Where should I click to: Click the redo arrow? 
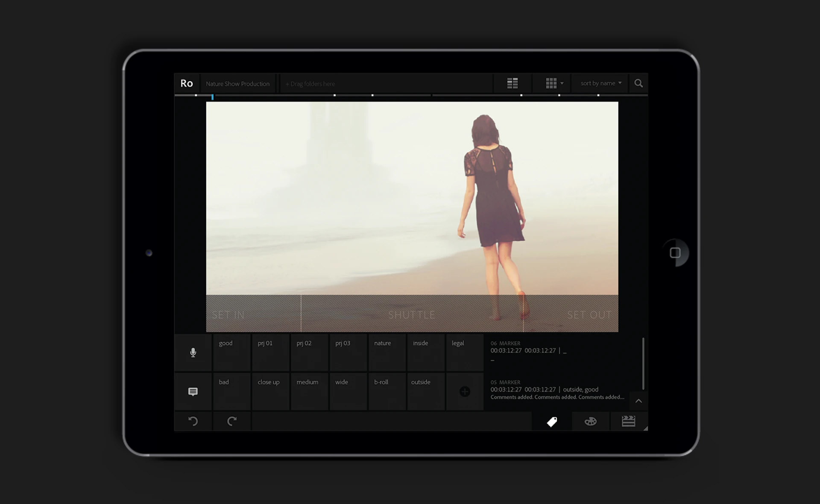[x=232, y=422]
